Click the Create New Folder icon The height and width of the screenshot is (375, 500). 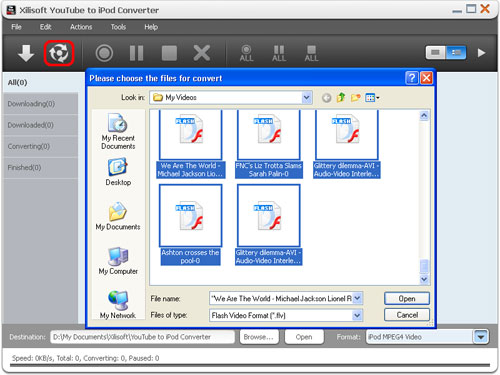[355, 98]
